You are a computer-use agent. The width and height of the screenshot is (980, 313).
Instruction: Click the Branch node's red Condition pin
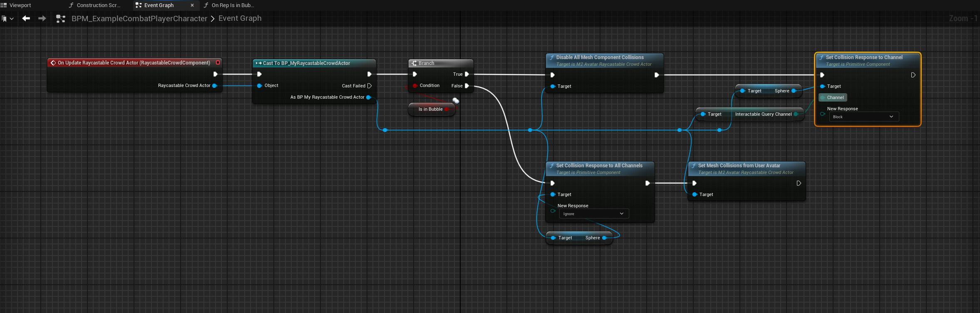415,86
